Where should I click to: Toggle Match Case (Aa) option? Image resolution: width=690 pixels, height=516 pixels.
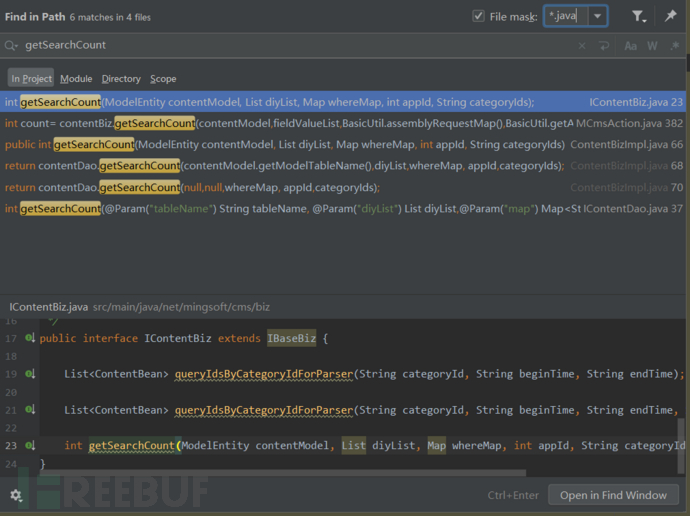click(x=631, y=46)
